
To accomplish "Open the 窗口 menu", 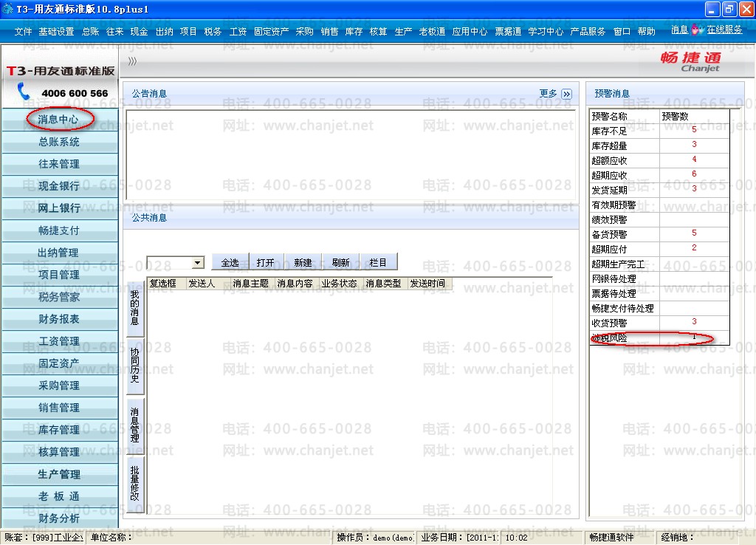I will 622,31.
